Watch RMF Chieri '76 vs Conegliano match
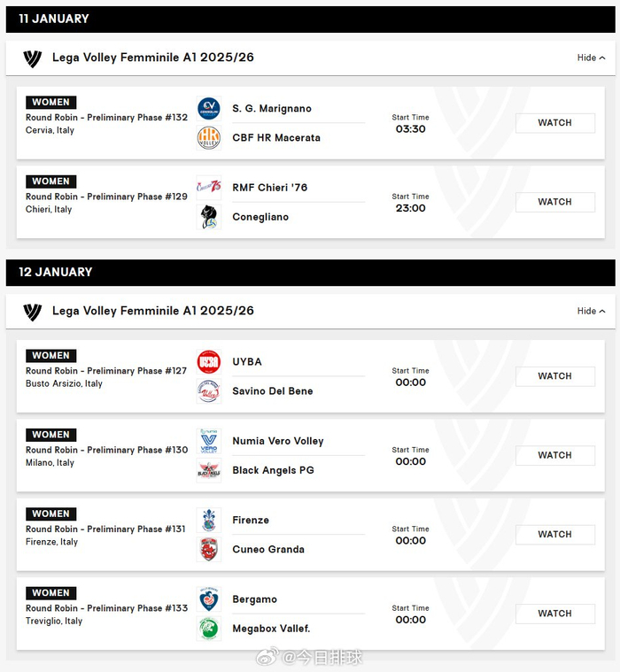 click(554, 202)
